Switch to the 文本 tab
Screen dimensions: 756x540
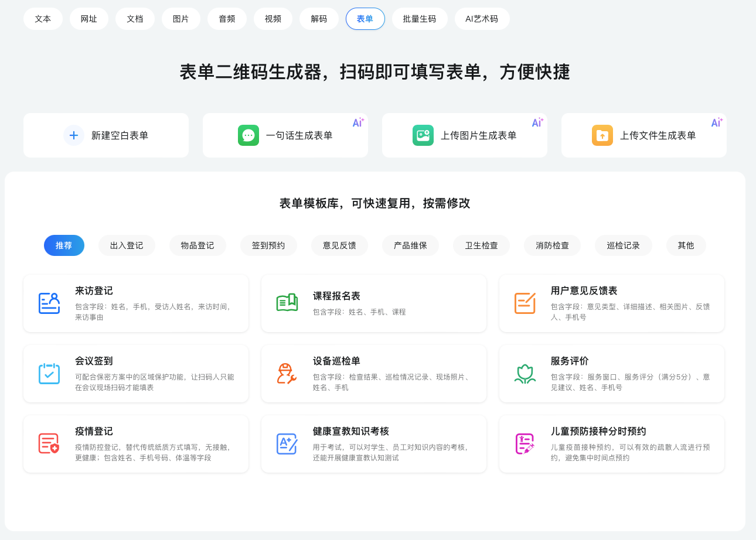(x=43, y=19)
